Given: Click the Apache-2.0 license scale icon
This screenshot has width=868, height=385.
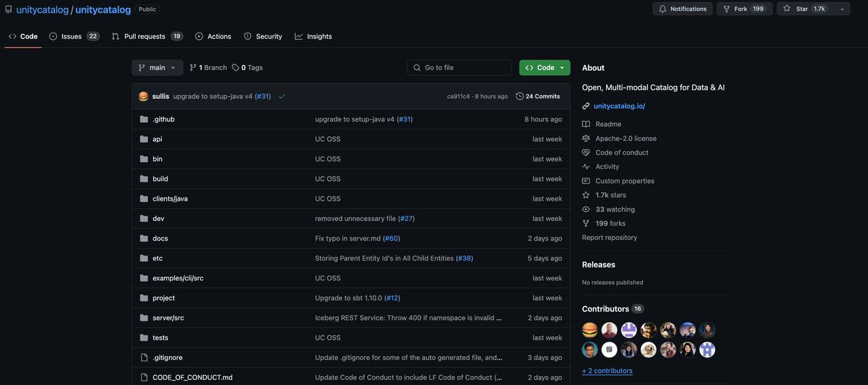Looking at the screenshot, I should [x=586, y=138].
